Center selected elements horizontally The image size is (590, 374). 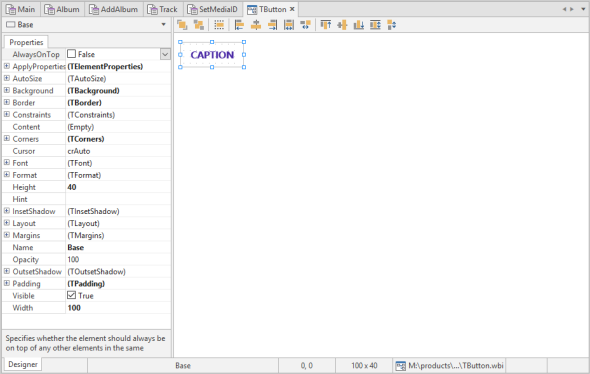[256, 25]
